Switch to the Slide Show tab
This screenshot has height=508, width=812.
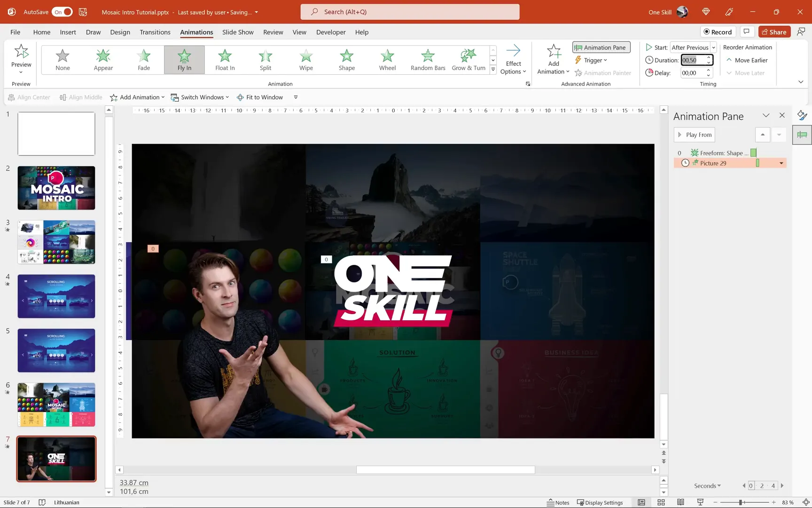click(238, 32)
